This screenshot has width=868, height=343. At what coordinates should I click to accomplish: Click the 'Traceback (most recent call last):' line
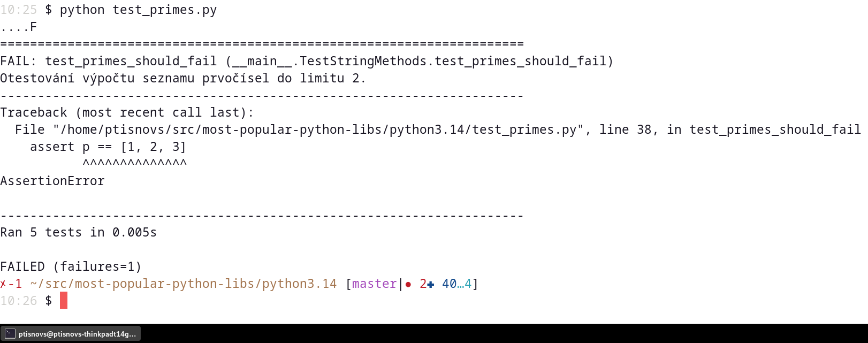127,113
